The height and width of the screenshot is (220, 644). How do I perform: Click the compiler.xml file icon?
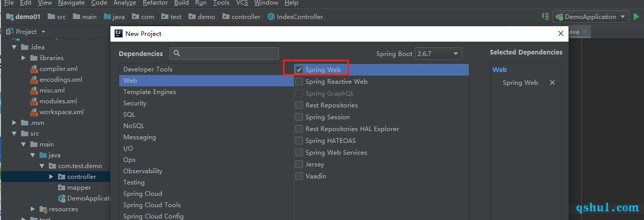[x=34, y=69]
